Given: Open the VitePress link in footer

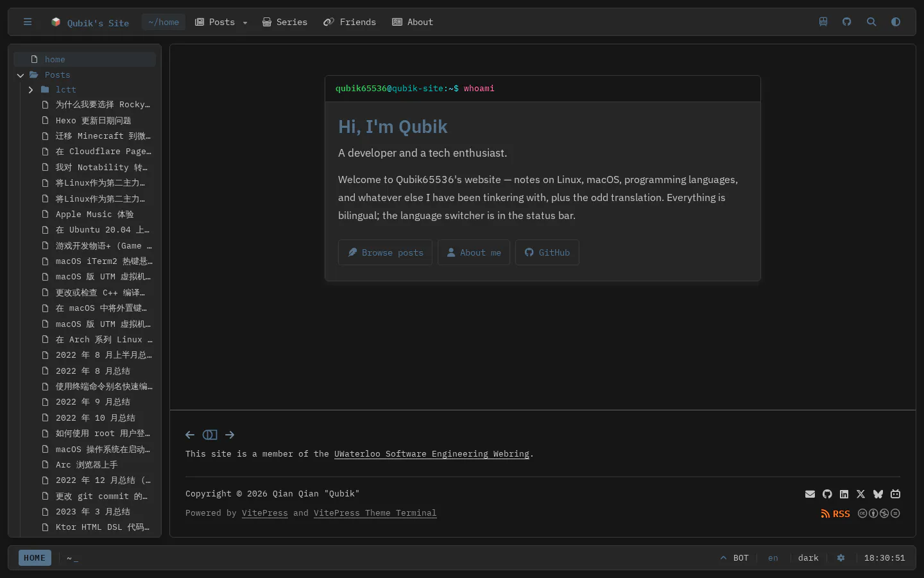Looking at the screenshot, I should click(265, 513).
